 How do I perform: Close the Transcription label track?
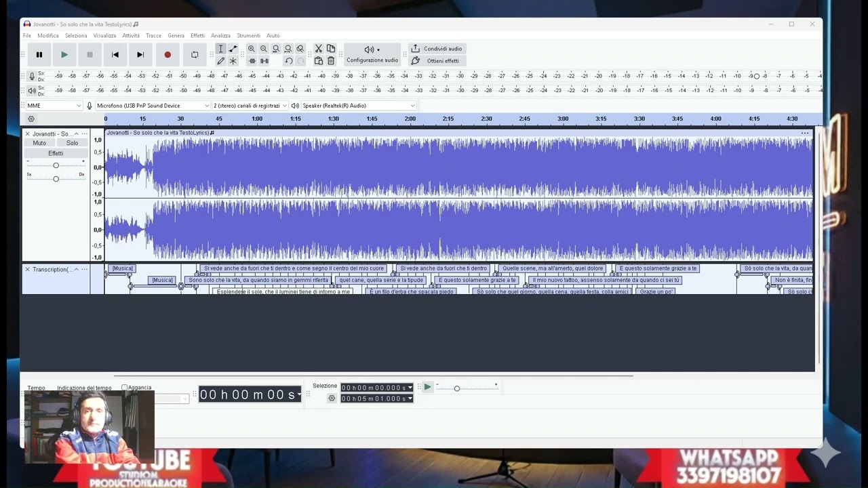[28, 270]
